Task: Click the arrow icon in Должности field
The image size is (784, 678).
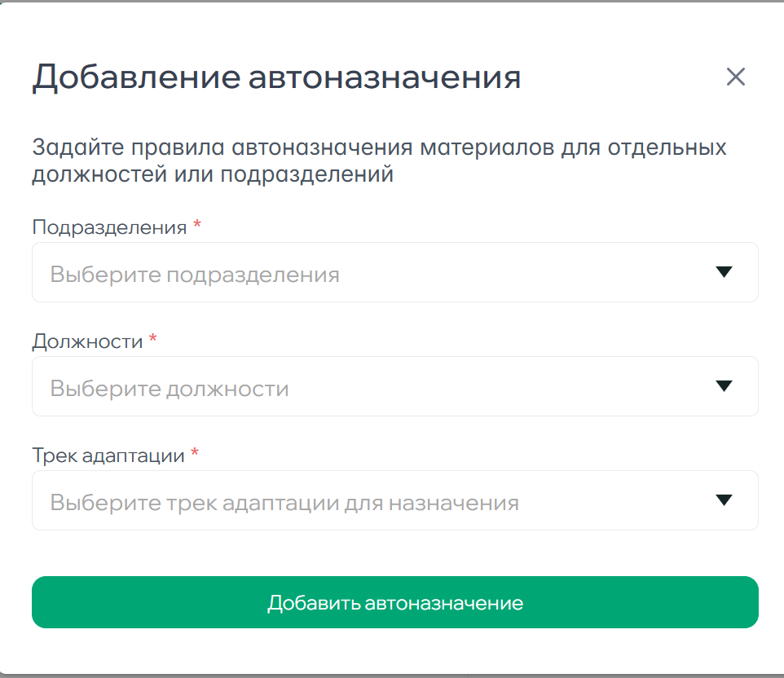Action: [x=724, y=386]
